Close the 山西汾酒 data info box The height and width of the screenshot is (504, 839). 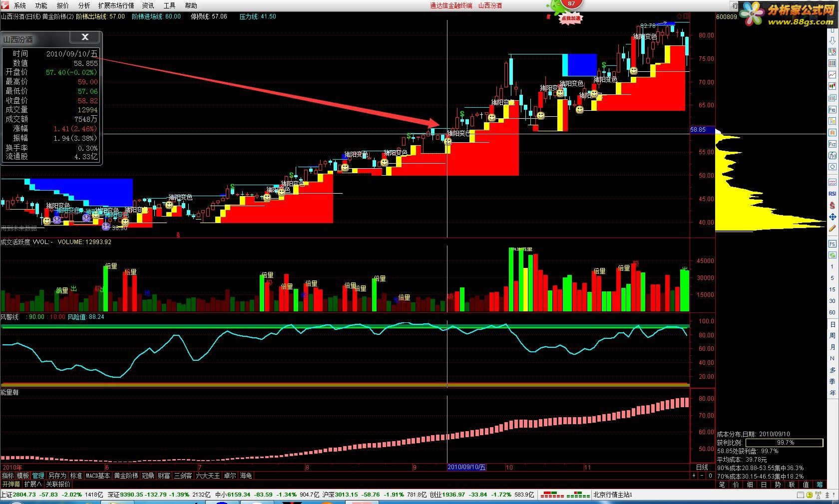click(85, 37)
